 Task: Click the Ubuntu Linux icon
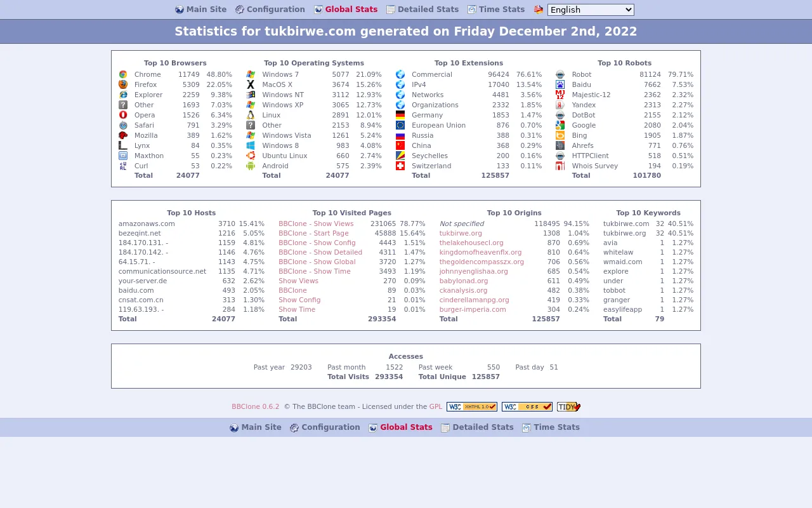point(251,156)
